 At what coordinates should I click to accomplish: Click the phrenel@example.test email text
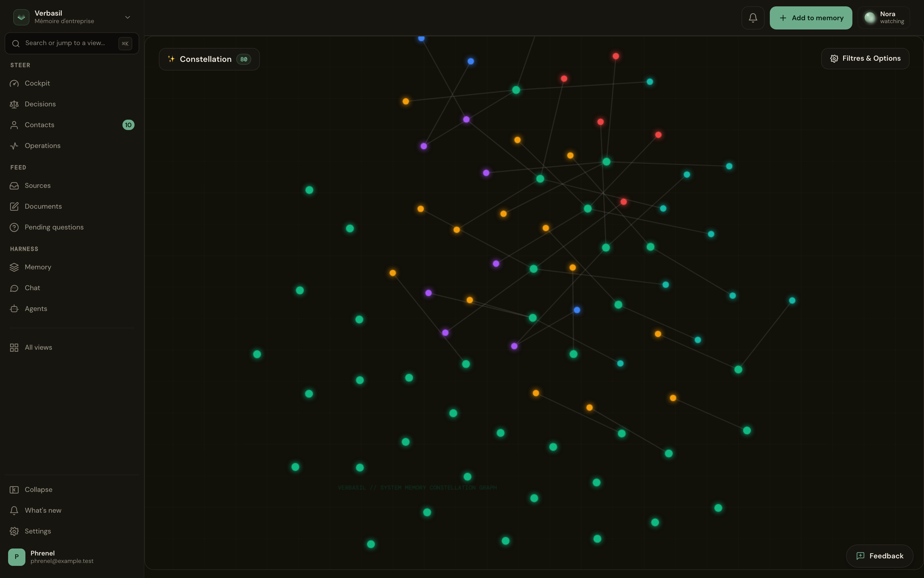62,561
